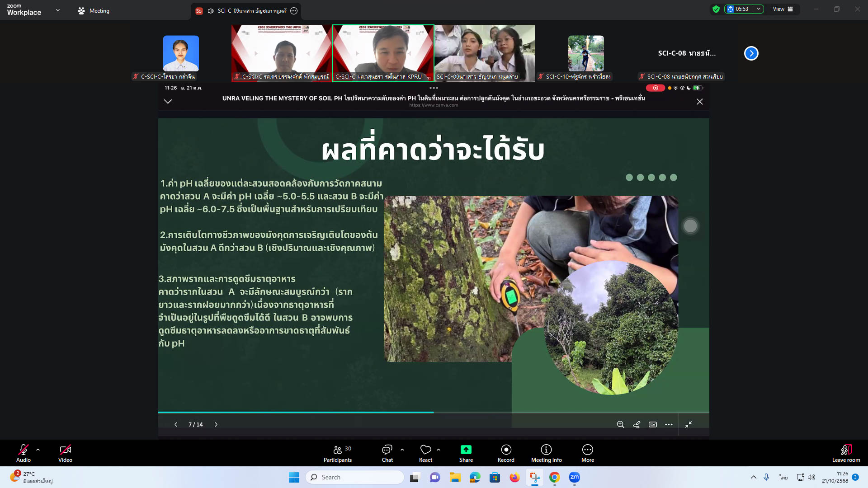Screen dimensions: 868x488
Task: Unmute the microphone Audio button
Action: 24,450
